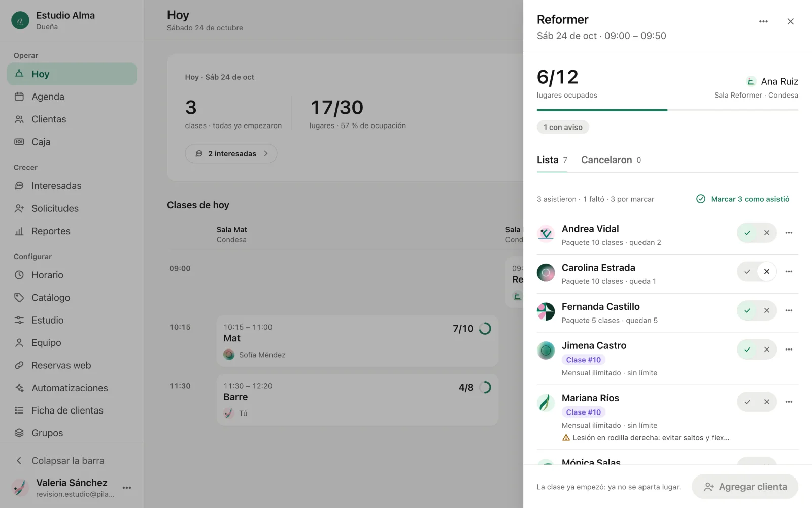Open Reservas web settings

pos(72,365)
